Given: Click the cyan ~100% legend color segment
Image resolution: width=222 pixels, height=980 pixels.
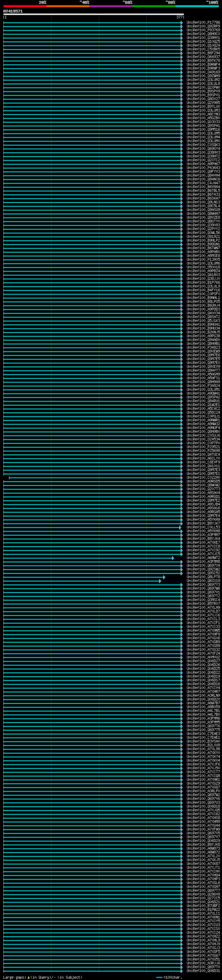Looking at the screenshot, I should pos(197,6).
